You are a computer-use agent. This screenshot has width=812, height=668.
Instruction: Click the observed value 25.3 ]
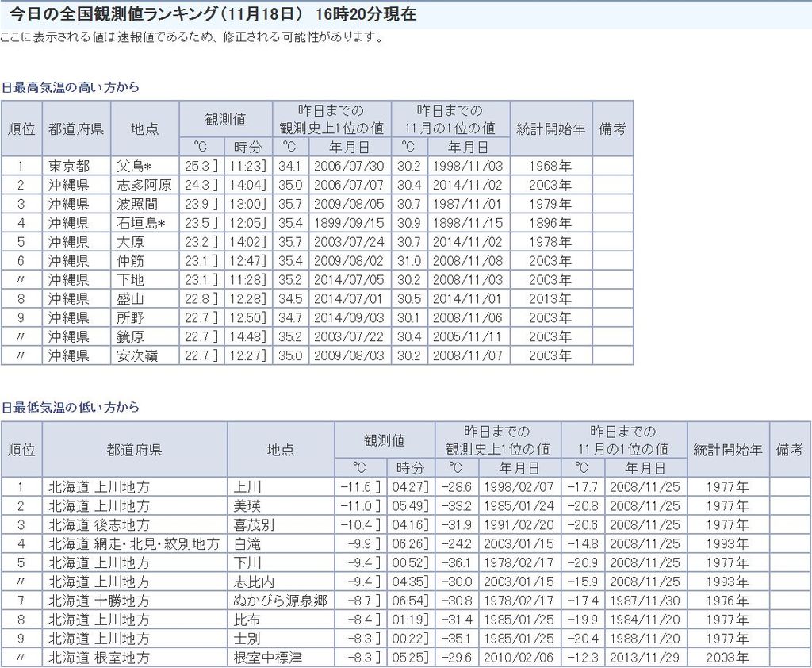click(201, 166)
